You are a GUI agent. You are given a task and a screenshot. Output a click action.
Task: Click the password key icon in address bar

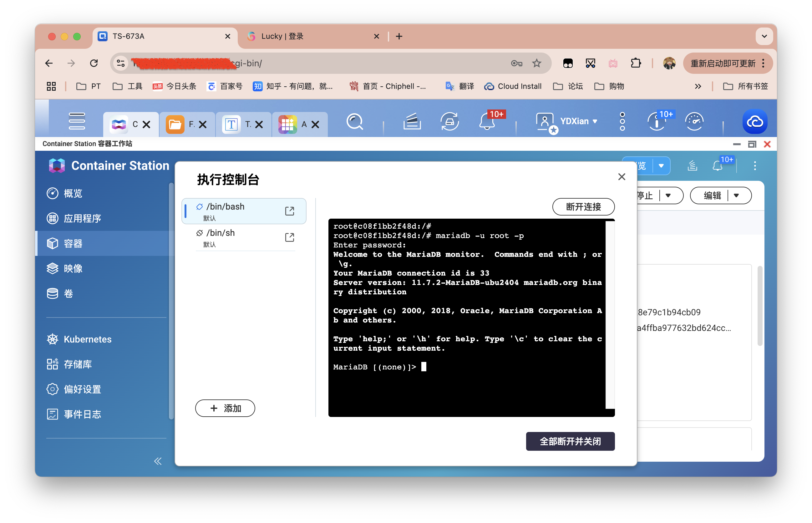pos(516,63)
